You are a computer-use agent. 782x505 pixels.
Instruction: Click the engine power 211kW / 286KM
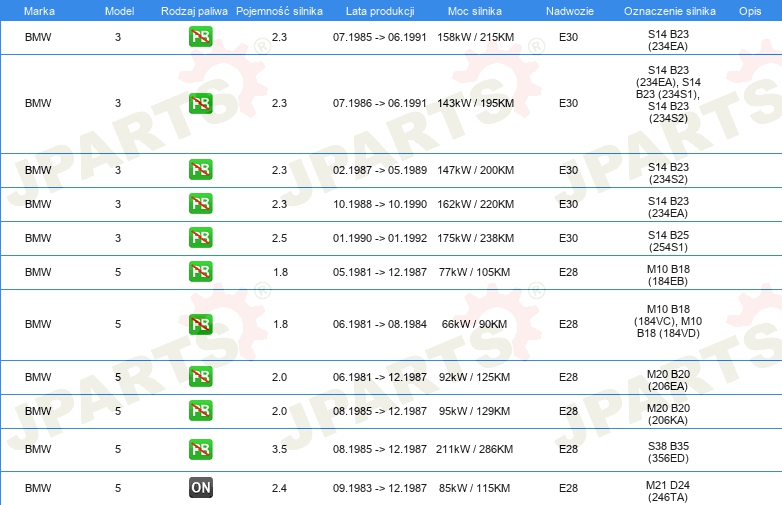(x=474, y=449)
